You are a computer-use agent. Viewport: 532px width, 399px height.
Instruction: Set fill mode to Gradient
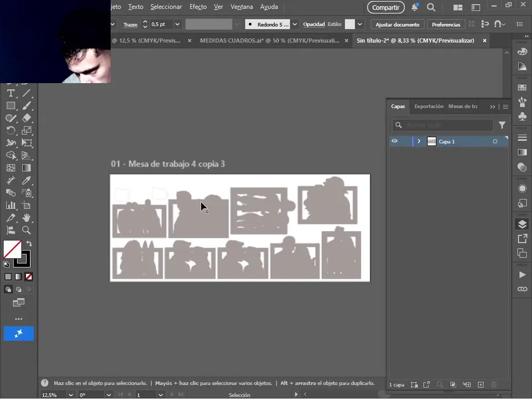[18, 277]
